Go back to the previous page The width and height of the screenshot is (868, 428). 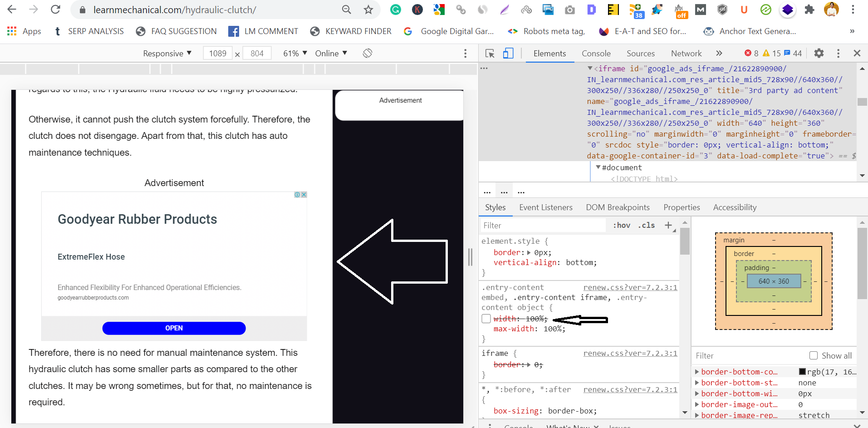pyautogui.click(x=12, y=10)
